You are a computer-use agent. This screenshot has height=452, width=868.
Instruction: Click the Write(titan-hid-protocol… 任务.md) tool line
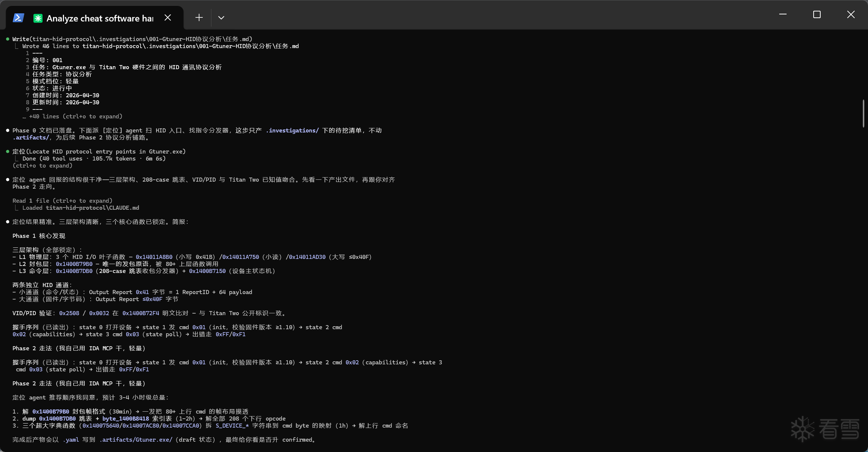(x=132, y=39)
